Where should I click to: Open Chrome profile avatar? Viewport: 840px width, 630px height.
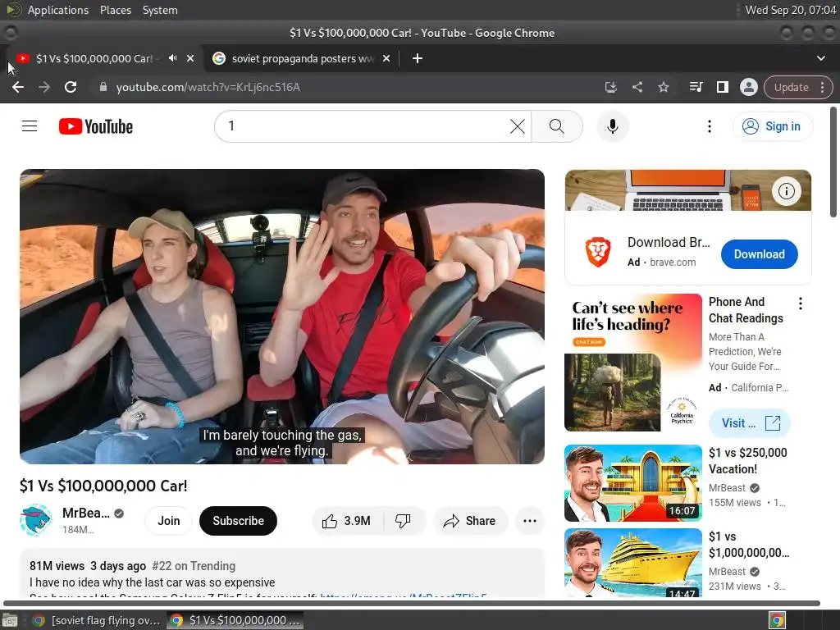click(x=748, y=87)
